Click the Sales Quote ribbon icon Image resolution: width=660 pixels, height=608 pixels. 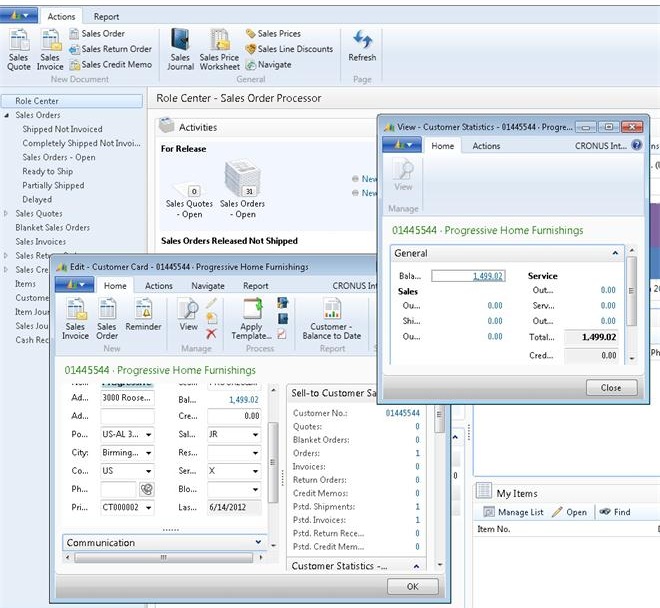click(x=19, y=49)
